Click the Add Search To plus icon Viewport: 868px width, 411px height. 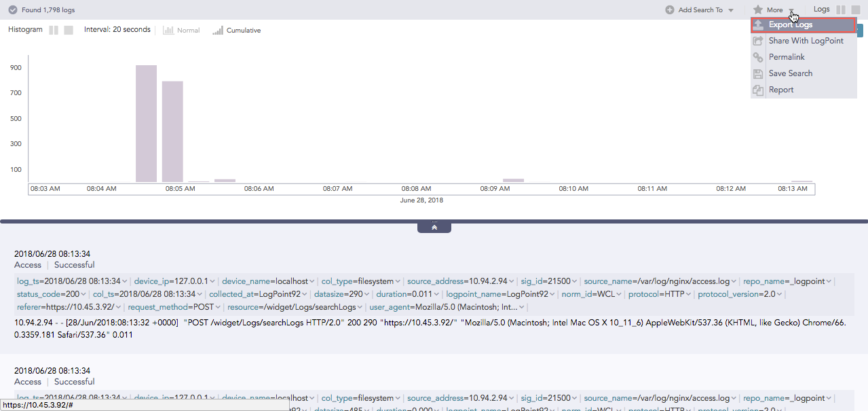coord(669,10)
